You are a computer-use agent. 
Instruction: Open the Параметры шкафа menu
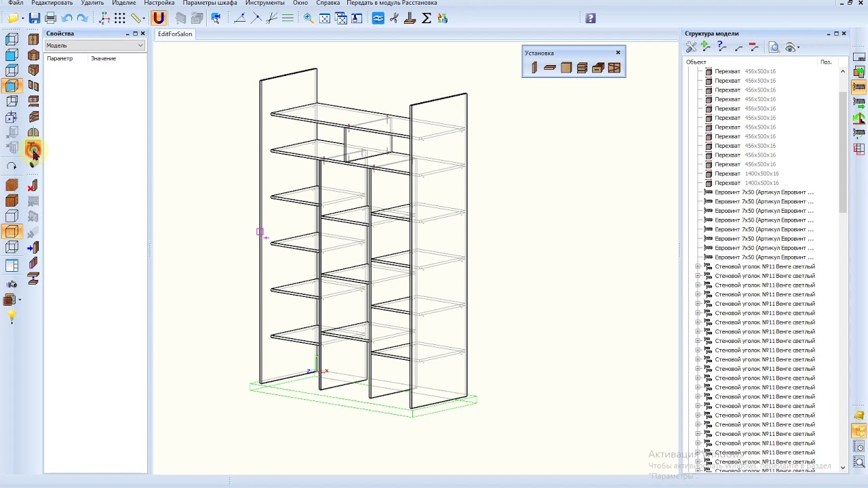point(210,3)
